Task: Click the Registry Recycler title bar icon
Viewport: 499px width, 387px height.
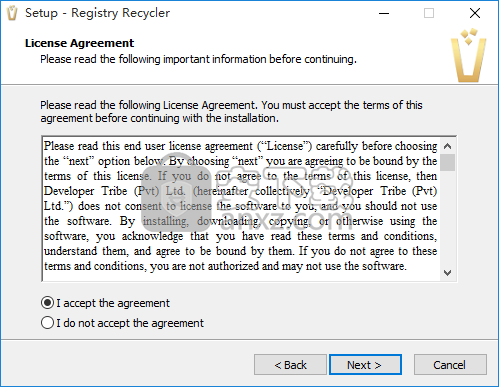Action: coord(12,13)
